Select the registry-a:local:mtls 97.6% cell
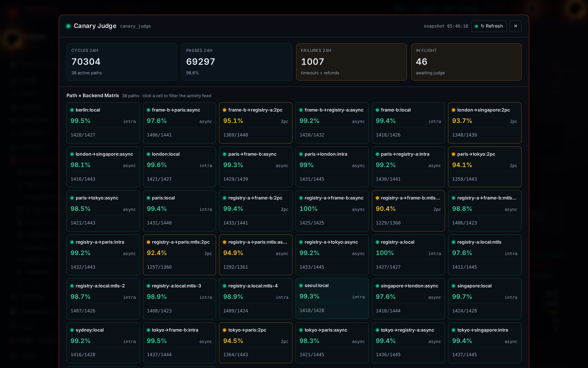588x368 pixels. pyautogui.click(x=485, y=255)
